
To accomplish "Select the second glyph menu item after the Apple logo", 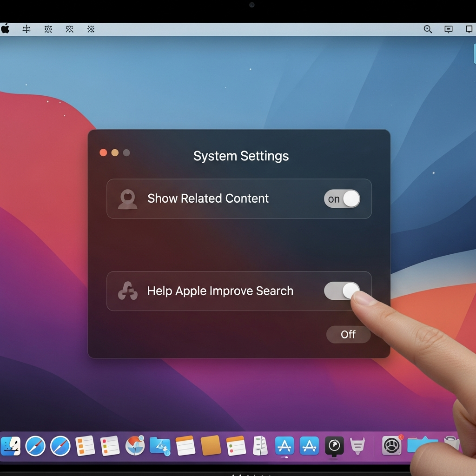I will [48, 29].
